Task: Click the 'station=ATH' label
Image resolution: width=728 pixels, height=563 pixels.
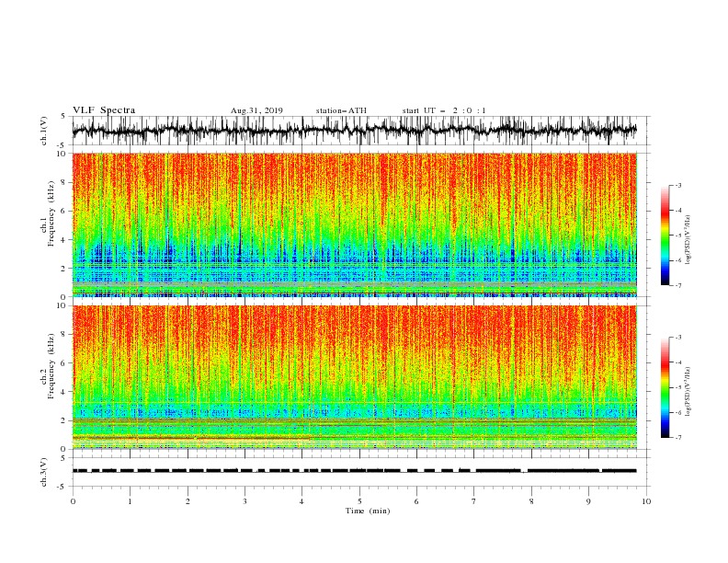Action: click(x=341, y=110)
